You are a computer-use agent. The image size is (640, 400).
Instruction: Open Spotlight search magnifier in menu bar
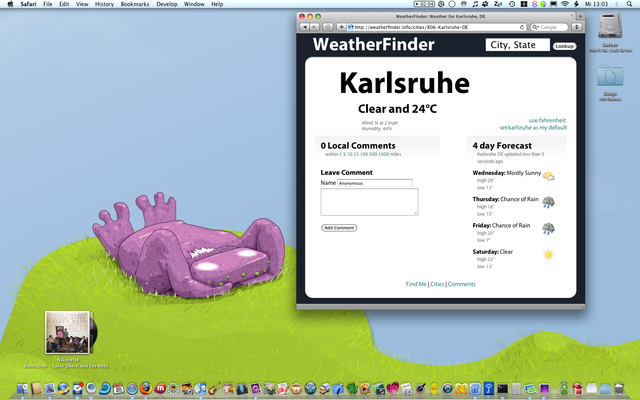[629, 4]
